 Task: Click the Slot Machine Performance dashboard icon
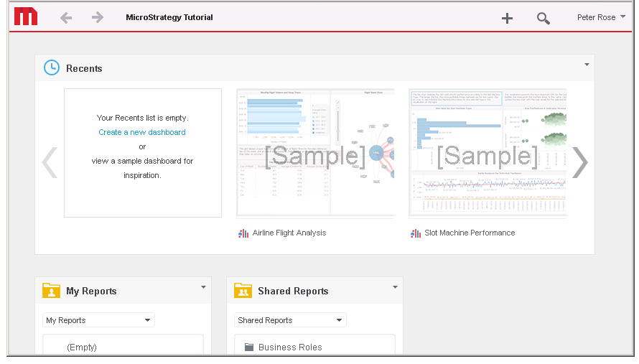click(415, 233)
